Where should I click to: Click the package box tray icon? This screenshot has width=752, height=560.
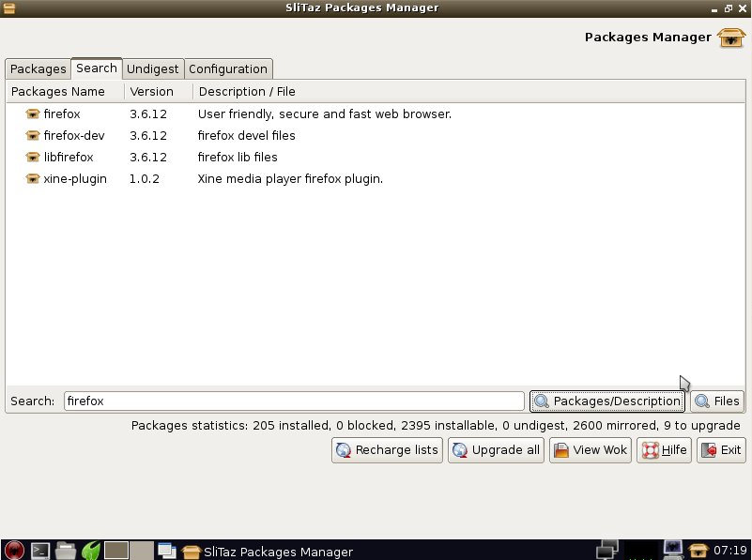click(x=698, y=551)
